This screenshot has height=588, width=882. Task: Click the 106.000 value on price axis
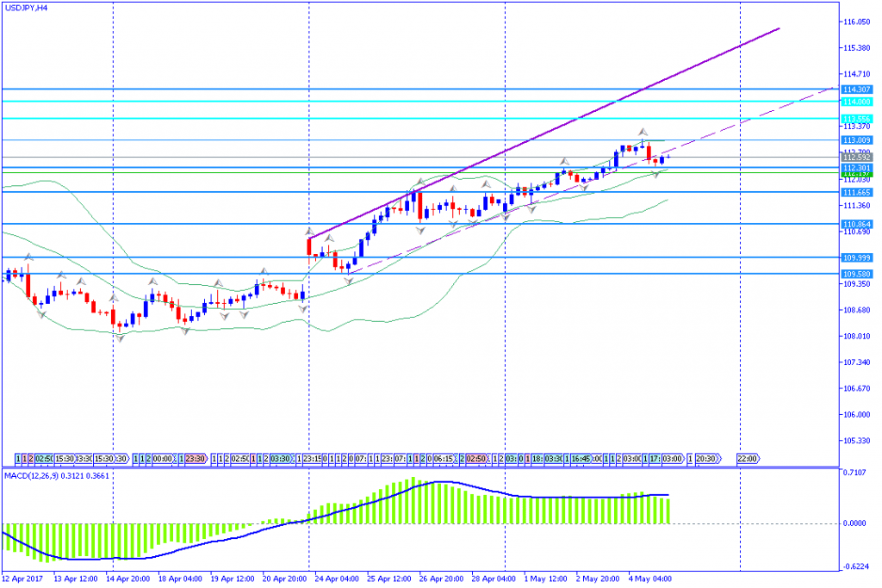[x=857, y=415]
